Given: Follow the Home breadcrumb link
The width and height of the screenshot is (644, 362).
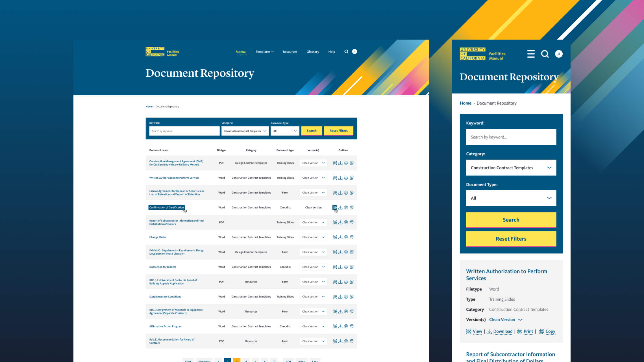Looking at the screenshot, I should tap(149, 106).
